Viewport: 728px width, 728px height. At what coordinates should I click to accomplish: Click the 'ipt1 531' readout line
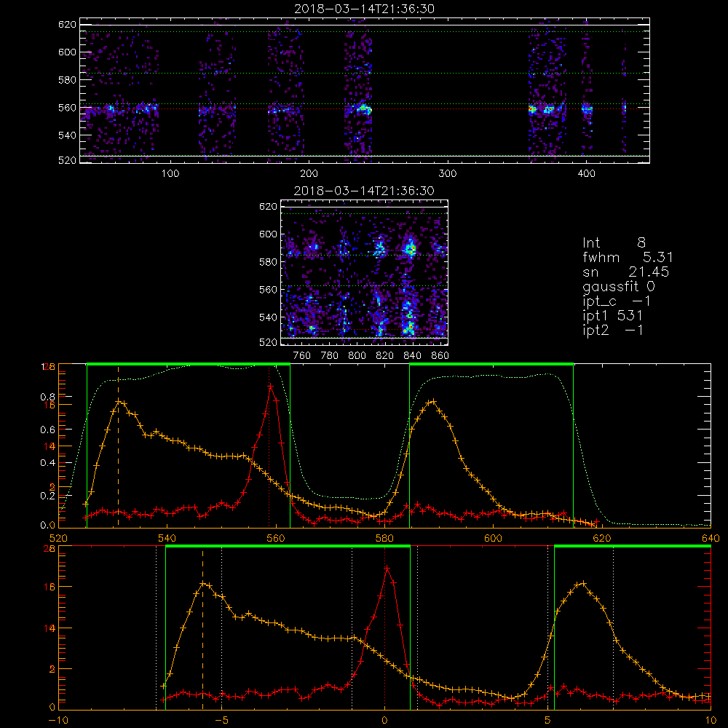click(x=613, y=316)
